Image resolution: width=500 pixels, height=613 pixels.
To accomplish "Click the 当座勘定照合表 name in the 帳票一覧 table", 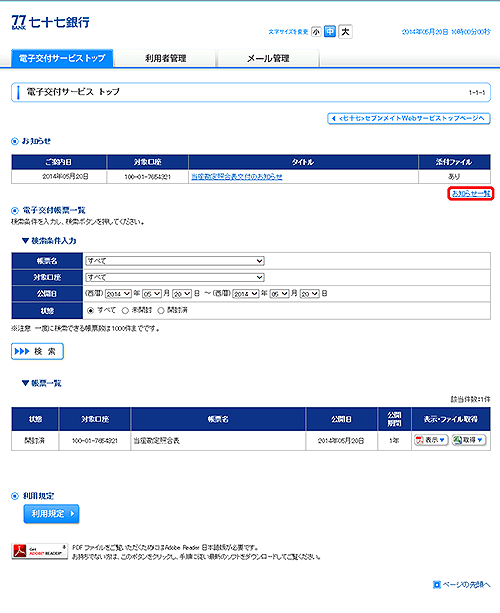I will pos(157,441).
